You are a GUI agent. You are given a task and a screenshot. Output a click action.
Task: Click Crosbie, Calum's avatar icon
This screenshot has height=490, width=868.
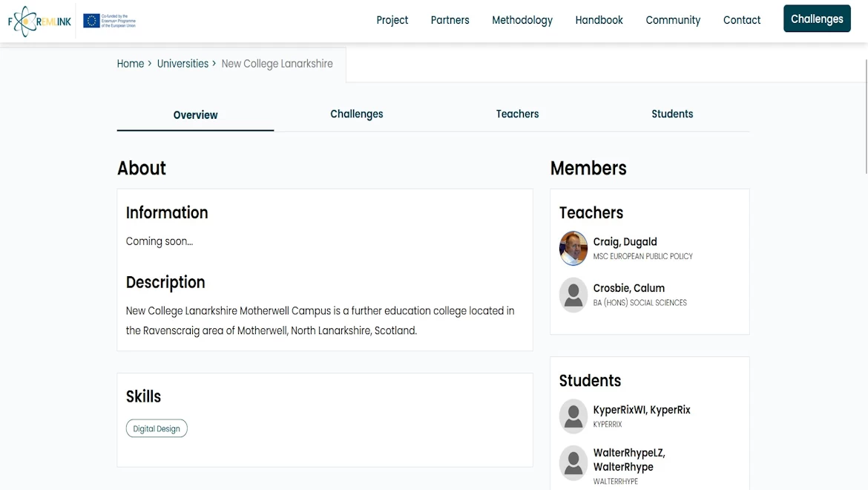[573, 295]
